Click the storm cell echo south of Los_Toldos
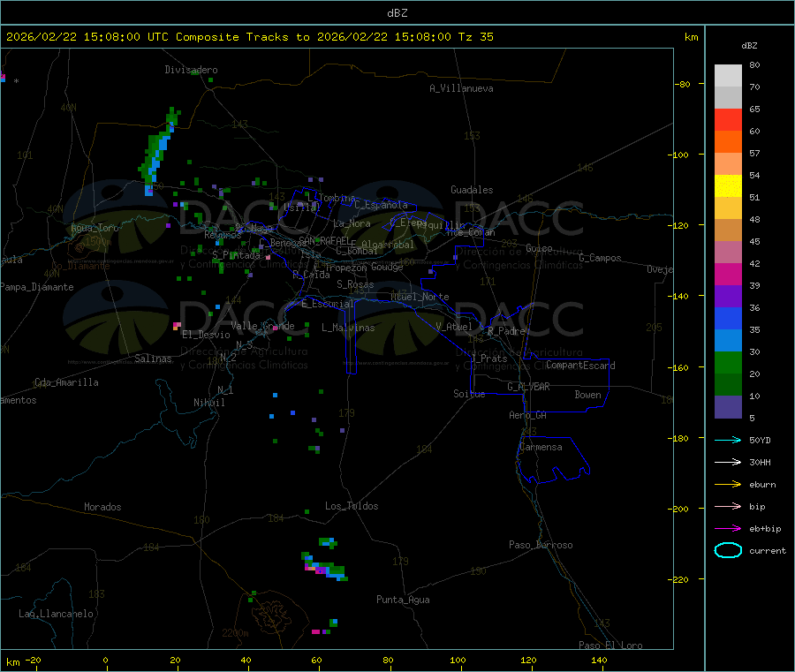This screenshot has width=795, height=672. 325,566
